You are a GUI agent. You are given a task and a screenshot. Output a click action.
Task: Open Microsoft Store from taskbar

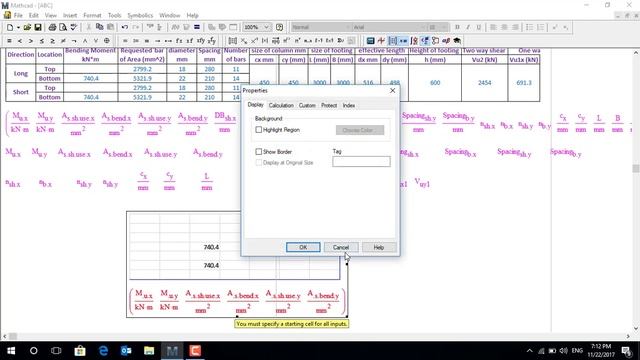pyautogui.click(x=80, y=351)
